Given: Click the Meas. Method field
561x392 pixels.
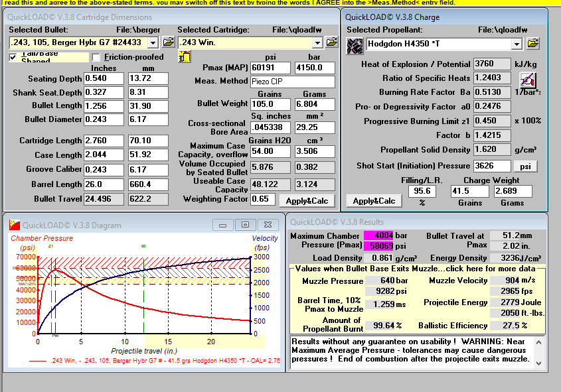Looking at the screenshot, I should point(293,82).
